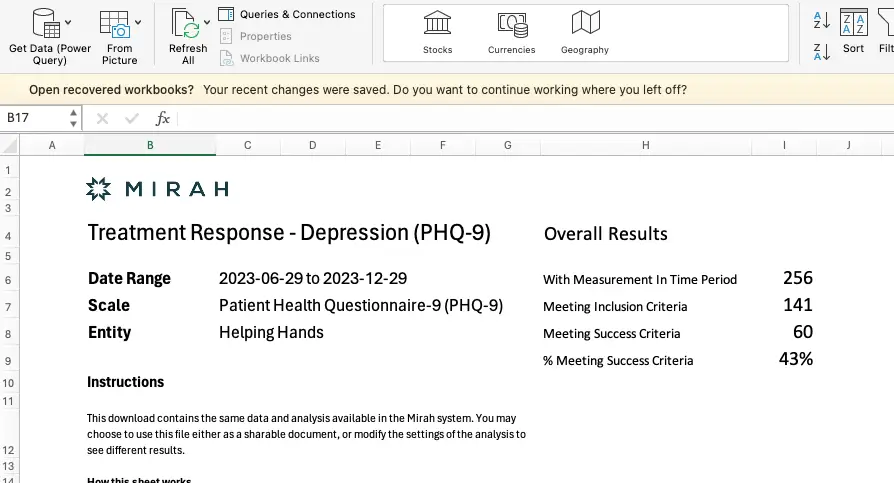Sort descending Z to A
The height and width of the screenshot is (483, 894).
coord(822,52)
